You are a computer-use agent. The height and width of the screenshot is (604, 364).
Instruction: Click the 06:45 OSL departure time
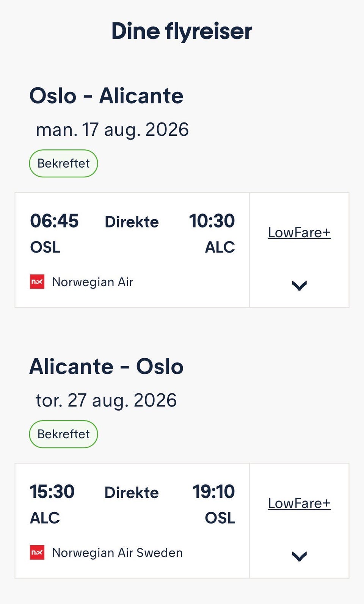pyautogui.click(x=54, y=221)
